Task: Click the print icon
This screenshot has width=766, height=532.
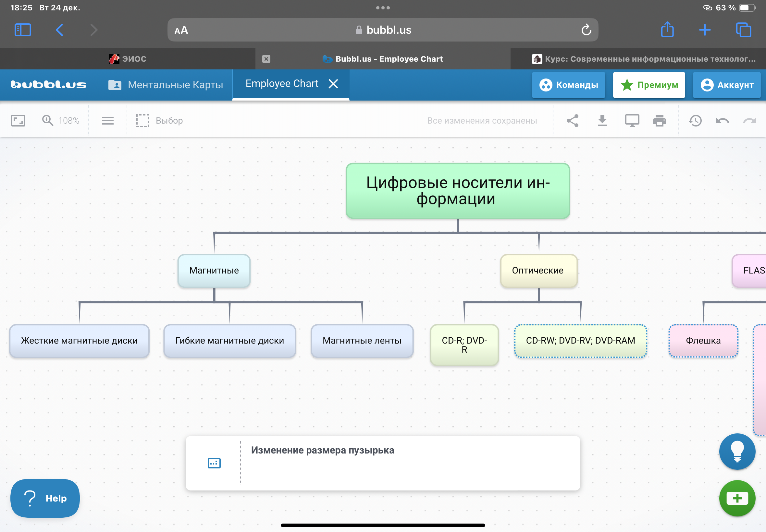Action: coord(659,121)
